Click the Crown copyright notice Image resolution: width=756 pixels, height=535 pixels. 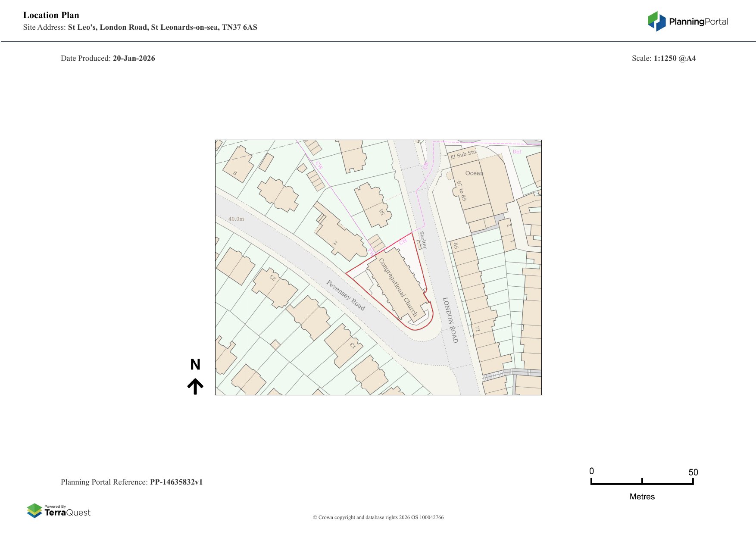tap(378, 517)
